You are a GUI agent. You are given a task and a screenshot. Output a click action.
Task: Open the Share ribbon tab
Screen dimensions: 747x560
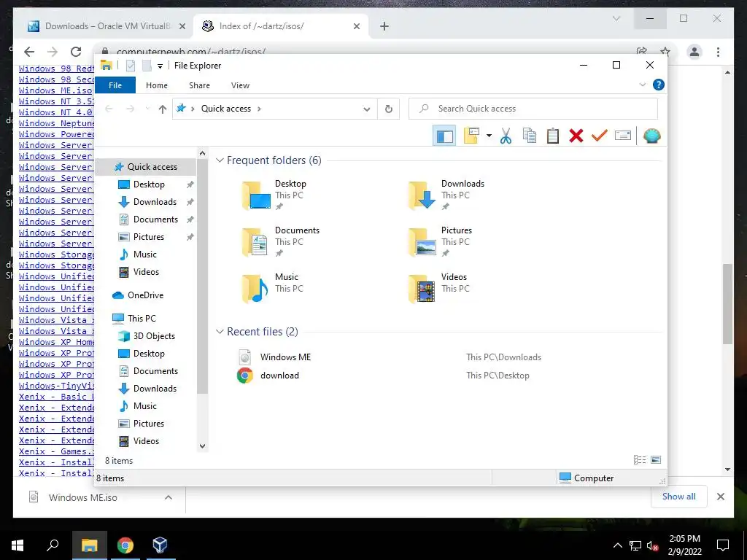click(199, 85)
